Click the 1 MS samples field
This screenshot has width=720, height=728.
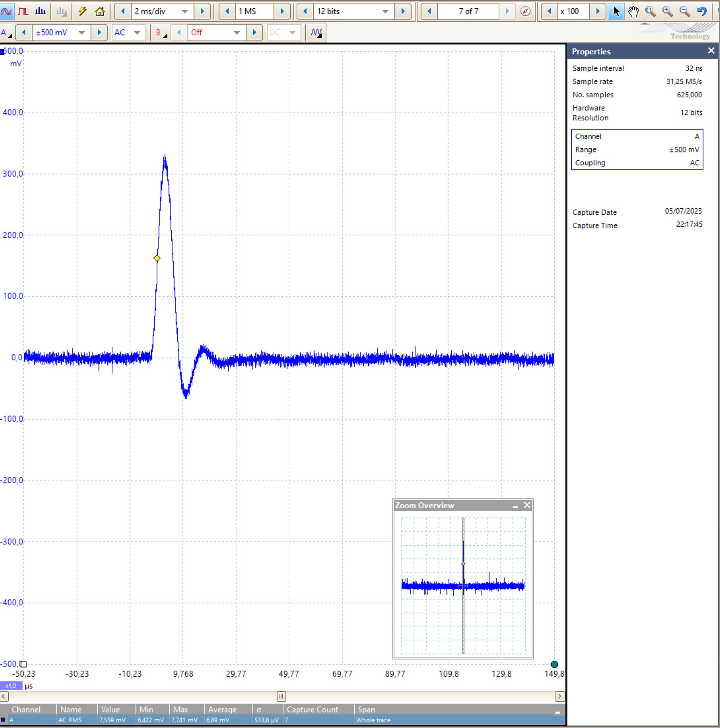(254, 11)
